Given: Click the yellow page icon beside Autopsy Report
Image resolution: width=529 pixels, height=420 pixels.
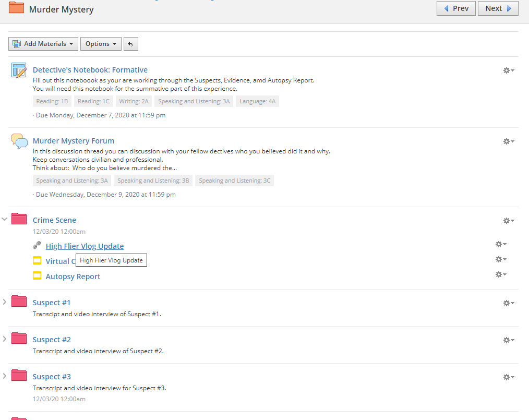Looking at the screenshot, I should point(37,275).
